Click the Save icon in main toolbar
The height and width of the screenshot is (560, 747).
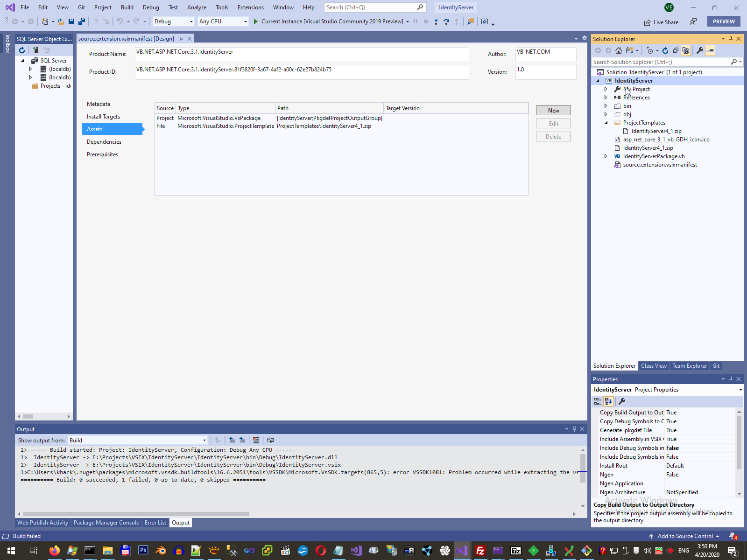pos(71,21)
